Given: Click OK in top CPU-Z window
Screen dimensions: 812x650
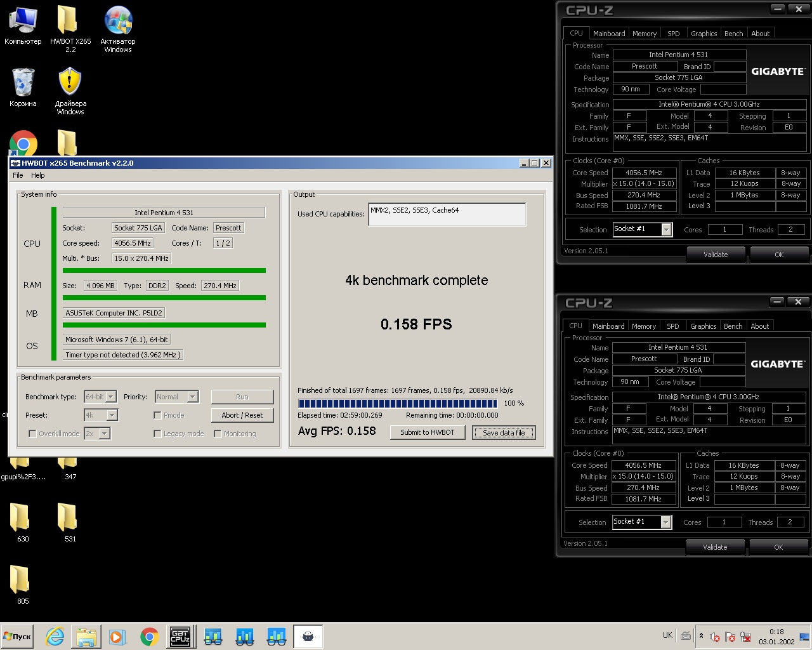Looking at the screenshot, I should tap(779, 255).
